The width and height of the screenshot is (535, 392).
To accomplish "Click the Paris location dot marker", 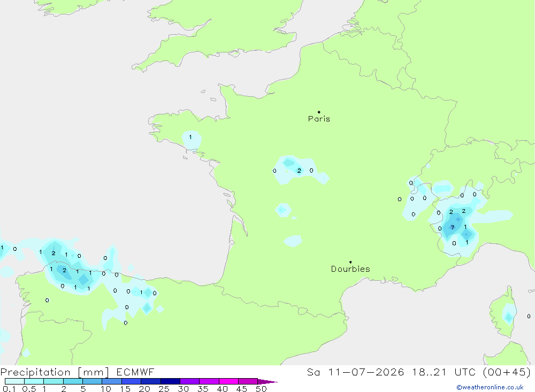I will 319,112.
